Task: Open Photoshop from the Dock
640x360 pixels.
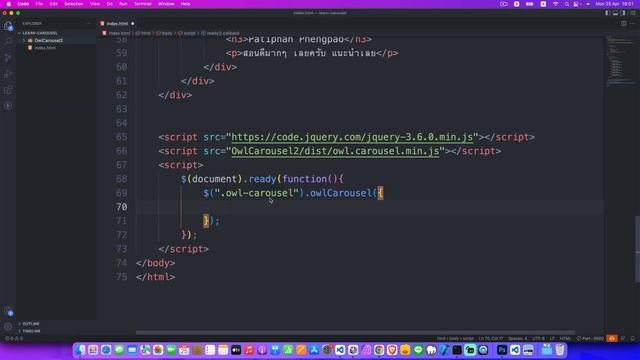Action: tap(502, 350)
